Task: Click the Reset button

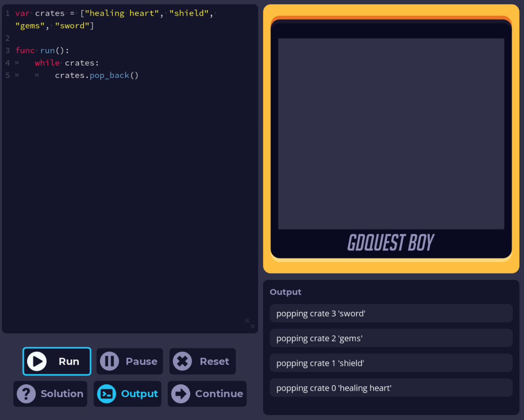Action: [203, 361]
